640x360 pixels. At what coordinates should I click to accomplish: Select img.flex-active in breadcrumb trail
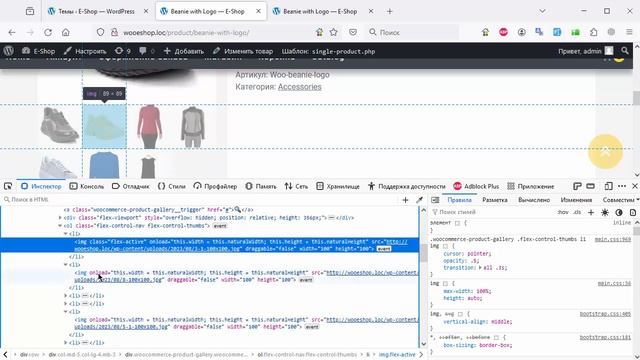click(397, 354)
